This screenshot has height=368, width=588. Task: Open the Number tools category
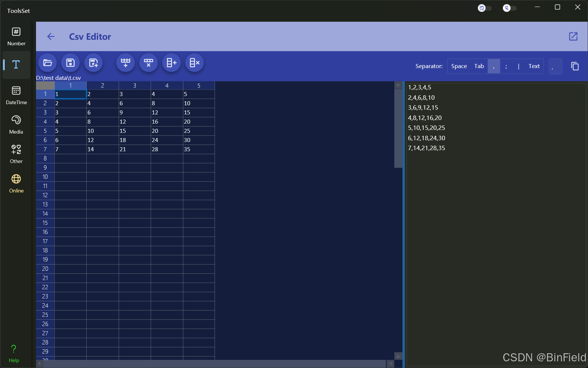16,37
